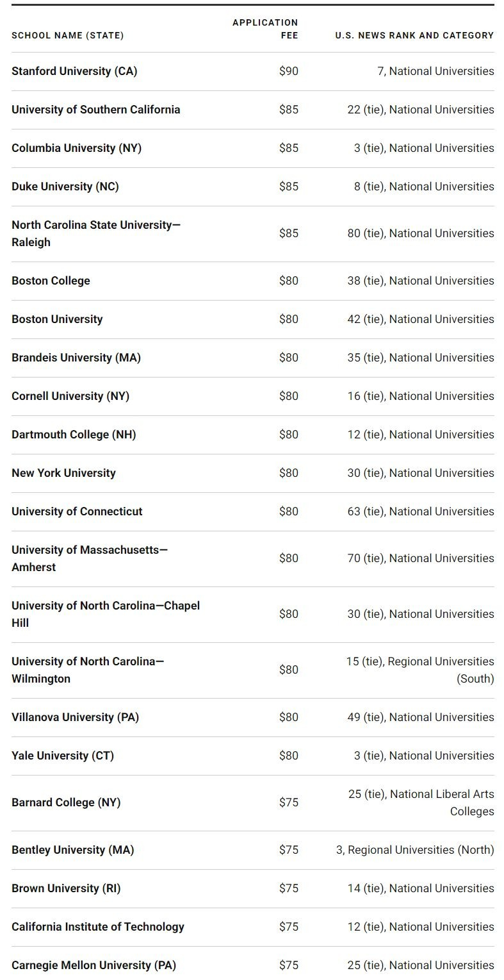Click the University of Southern California link
The height and width of the screenshot is (980, 504).
point(96,110)
